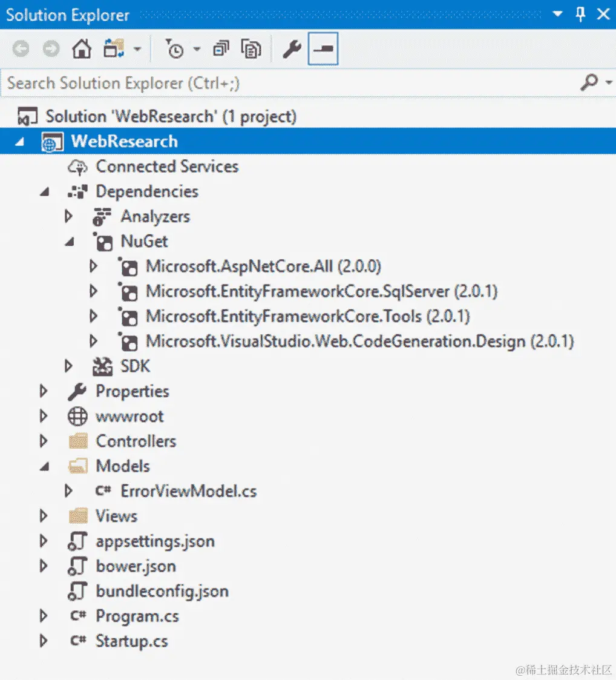Screen dimensions: 616x680
Task: Collapse the Dependencies node
Action: pos(44,192)
